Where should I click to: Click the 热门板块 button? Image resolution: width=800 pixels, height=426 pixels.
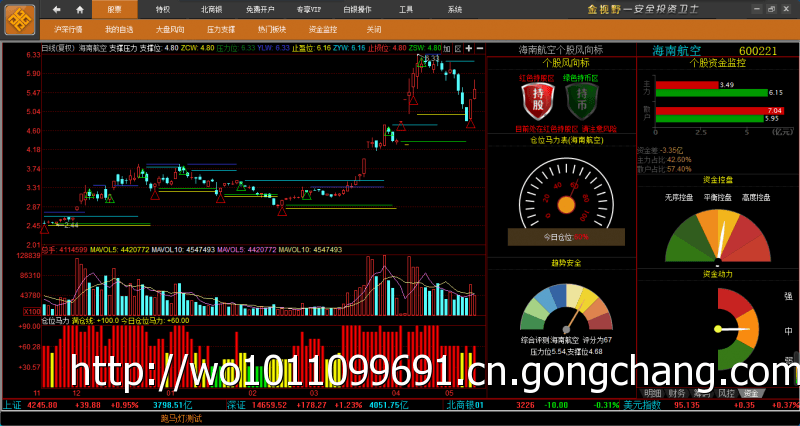click(x=271, y=30)
